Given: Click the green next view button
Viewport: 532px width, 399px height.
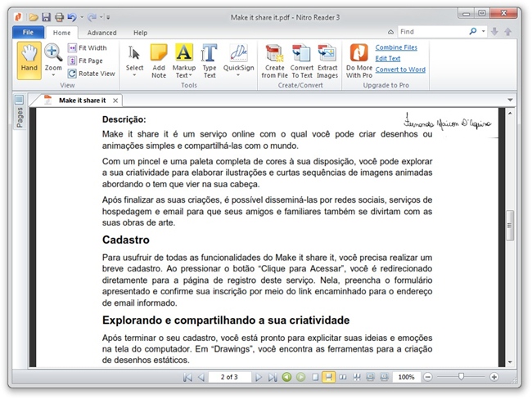Looking at the screenshot, I should [x=300, y=377].
